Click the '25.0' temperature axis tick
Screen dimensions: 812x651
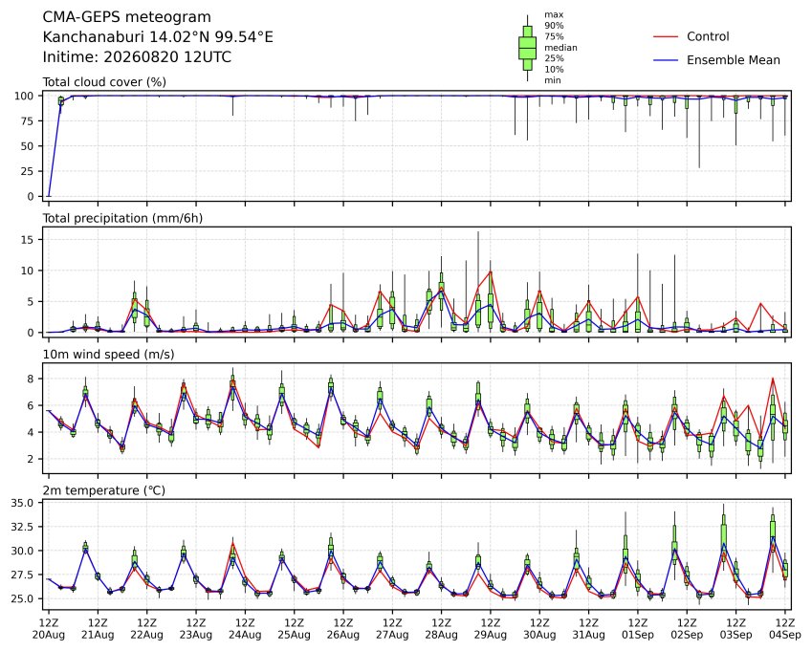(22, 598)
